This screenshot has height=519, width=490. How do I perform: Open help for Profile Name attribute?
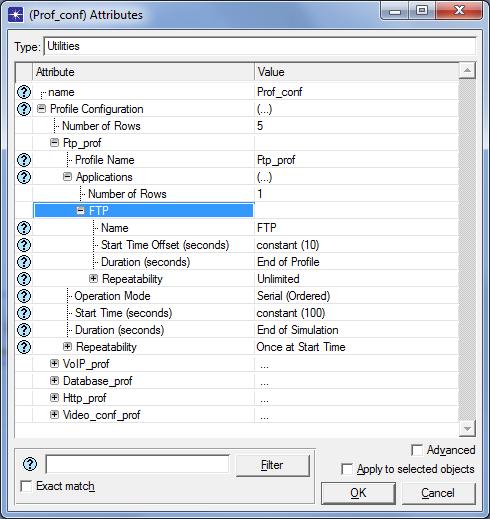(24, 160)
